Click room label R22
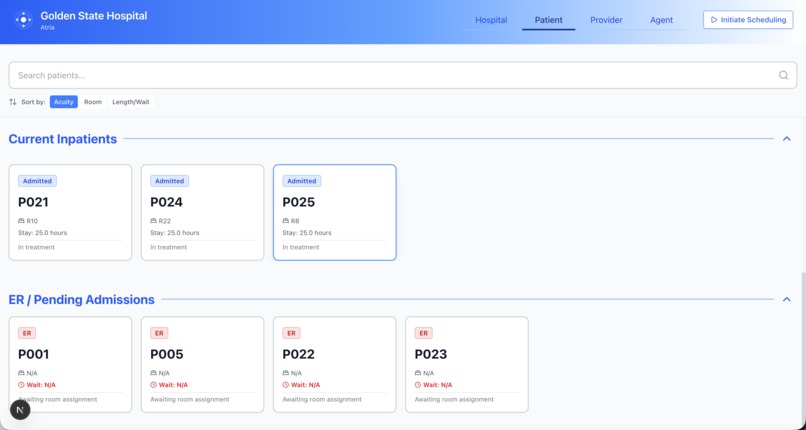Viewport: 806px width, 430px height. 164,221
